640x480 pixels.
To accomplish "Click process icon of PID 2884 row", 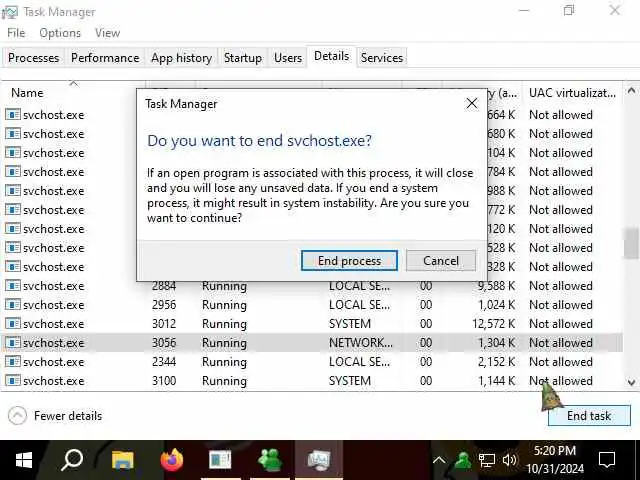I will click(x=13, y=285).
